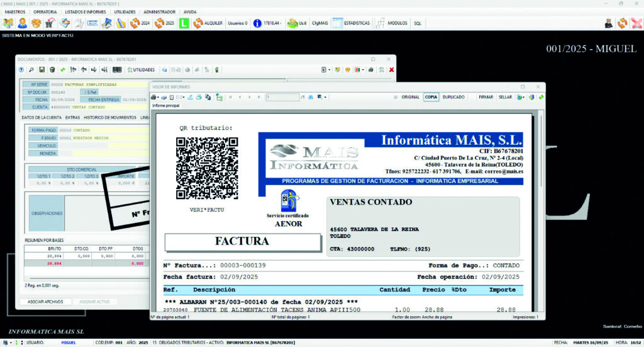Click the save diskette icon in Documentos window
644x347 pixels.
click(42, 70)
